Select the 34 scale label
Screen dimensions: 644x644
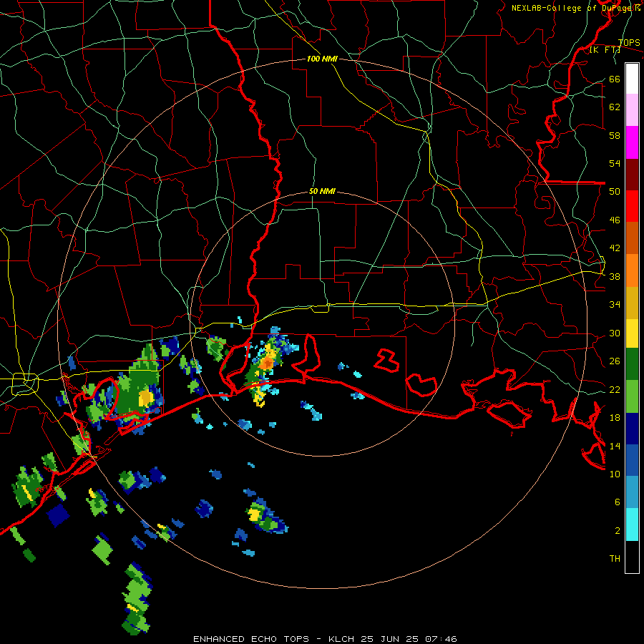pos(615,304)
